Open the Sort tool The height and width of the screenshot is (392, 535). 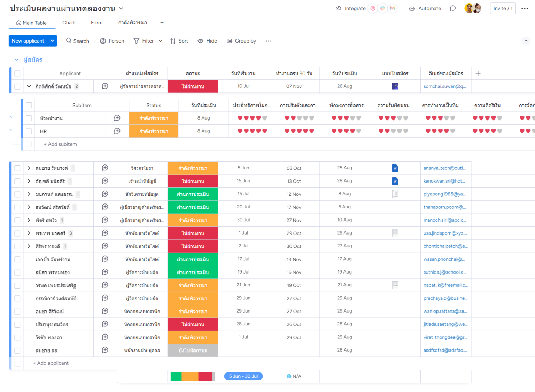pyautogui.click(x=179, y=41)
